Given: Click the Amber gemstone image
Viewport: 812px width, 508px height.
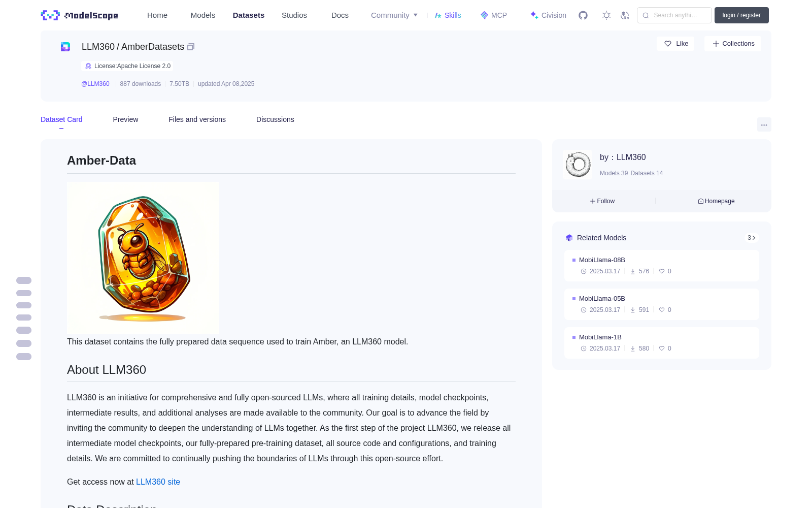Looking at the screenshot, I should (143, 258).
